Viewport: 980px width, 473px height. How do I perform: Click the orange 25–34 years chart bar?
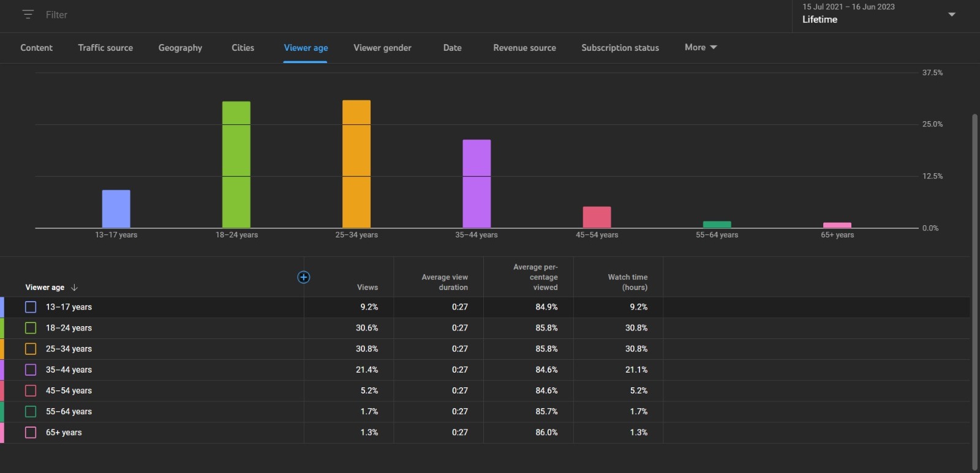click(x=356, y=164)
